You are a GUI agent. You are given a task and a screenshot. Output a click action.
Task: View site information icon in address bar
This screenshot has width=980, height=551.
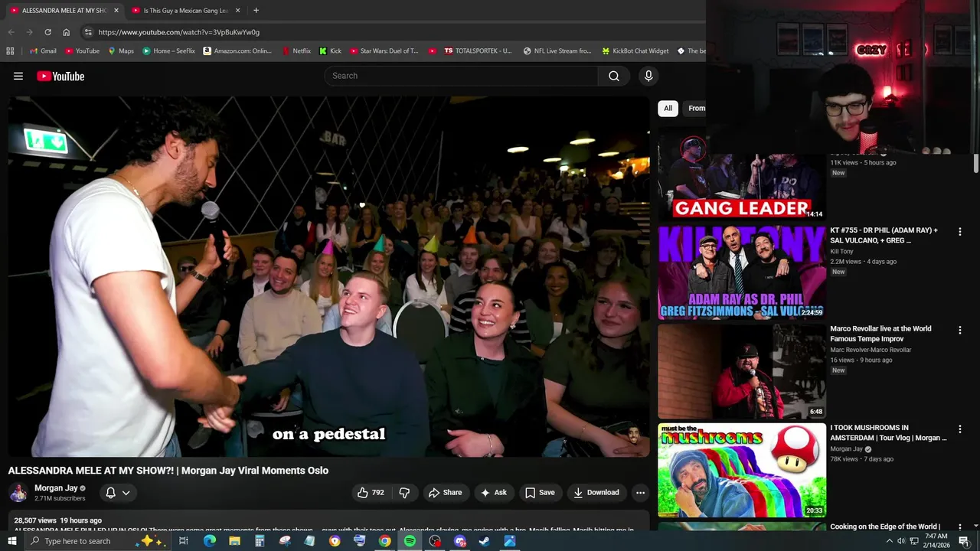click(x=88, y=32)
